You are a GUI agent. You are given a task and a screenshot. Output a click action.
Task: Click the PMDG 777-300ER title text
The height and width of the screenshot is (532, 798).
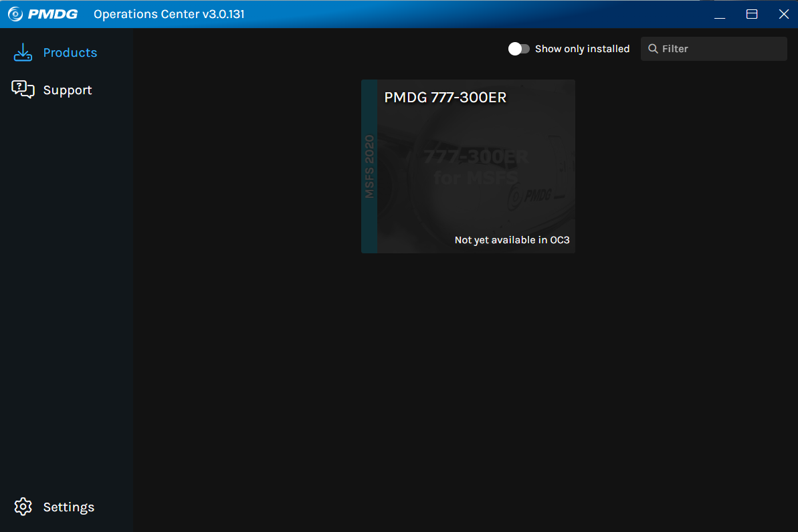pyautogui.click(x=446, y=97)
